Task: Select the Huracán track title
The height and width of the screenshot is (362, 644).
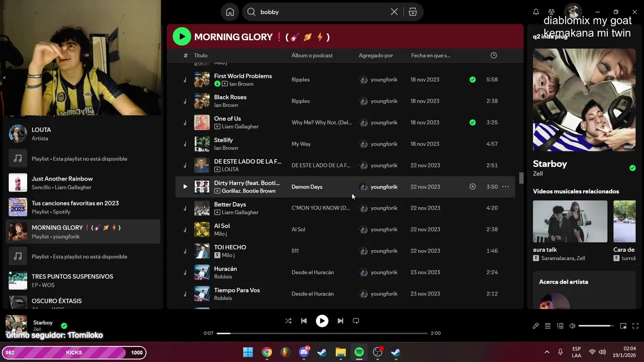Action: tap(225, 268)
